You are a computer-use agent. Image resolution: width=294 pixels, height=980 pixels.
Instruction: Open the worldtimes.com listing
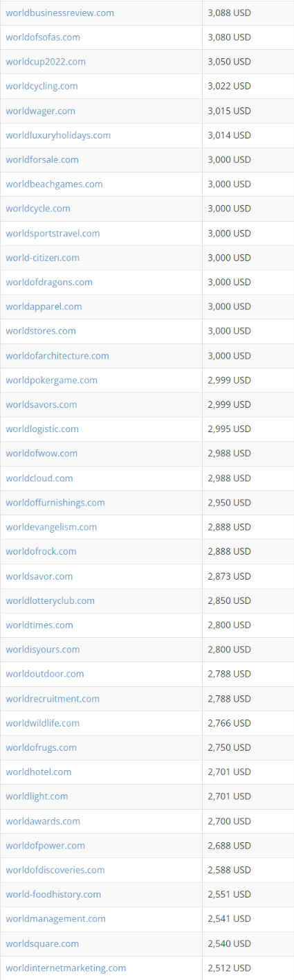coord(39,625)
